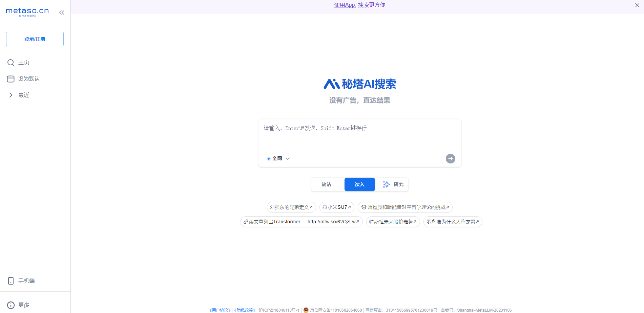Dismiss the top app banner
This screenshot has height=313, width=644.
(x=637, y=5)
